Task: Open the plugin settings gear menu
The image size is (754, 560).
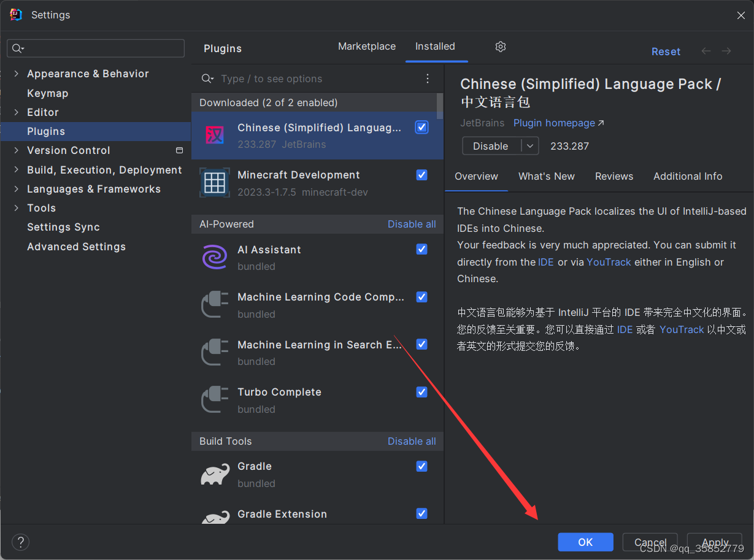Action: coord(501,47)
